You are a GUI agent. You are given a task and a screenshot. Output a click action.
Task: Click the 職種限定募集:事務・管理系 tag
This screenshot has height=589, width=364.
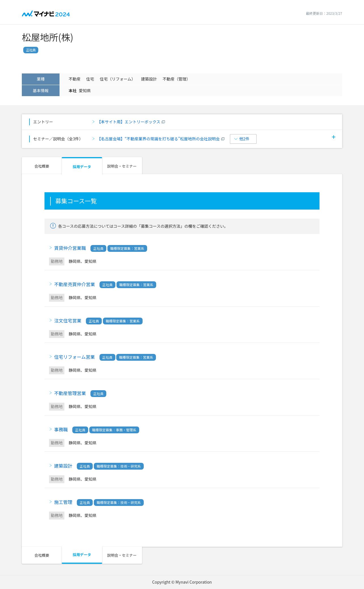point(114,430)
